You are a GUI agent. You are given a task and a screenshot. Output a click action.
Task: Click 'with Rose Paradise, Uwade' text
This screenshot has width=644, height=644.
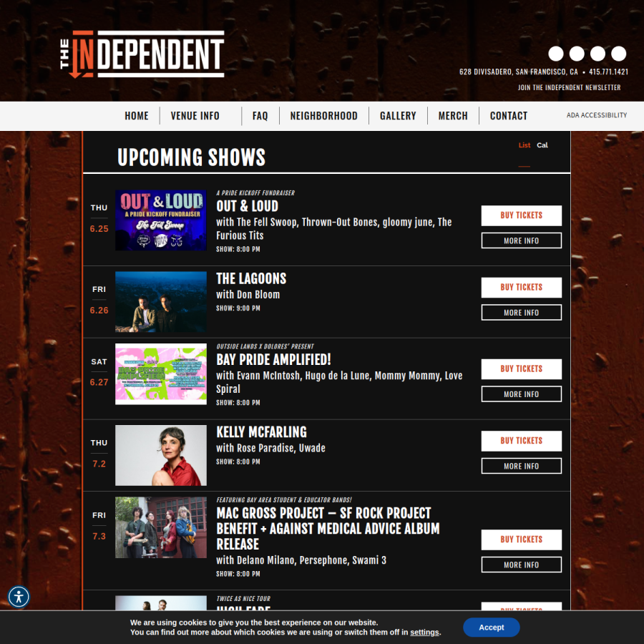270,448
